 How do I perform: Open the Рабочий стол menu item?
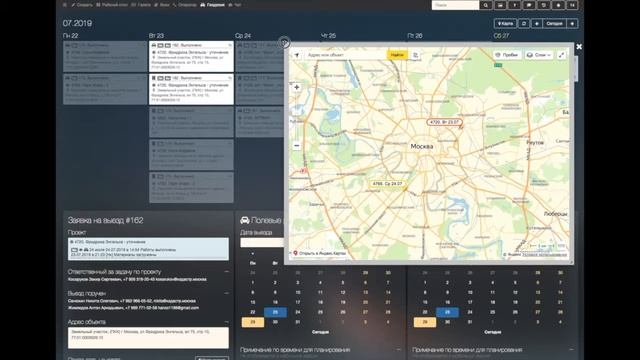tap(111, 5)
